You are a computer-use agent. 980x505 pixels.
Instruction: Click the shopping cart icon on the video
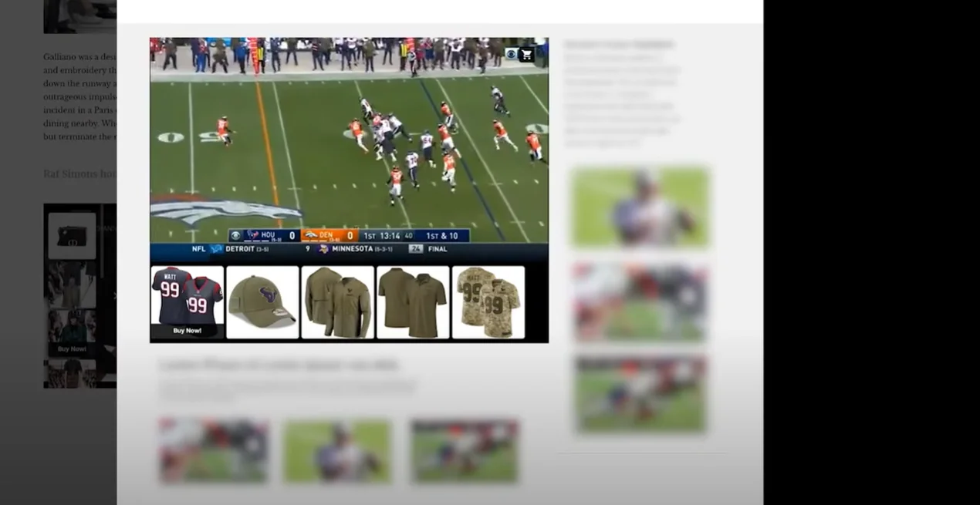pos(526,55)
